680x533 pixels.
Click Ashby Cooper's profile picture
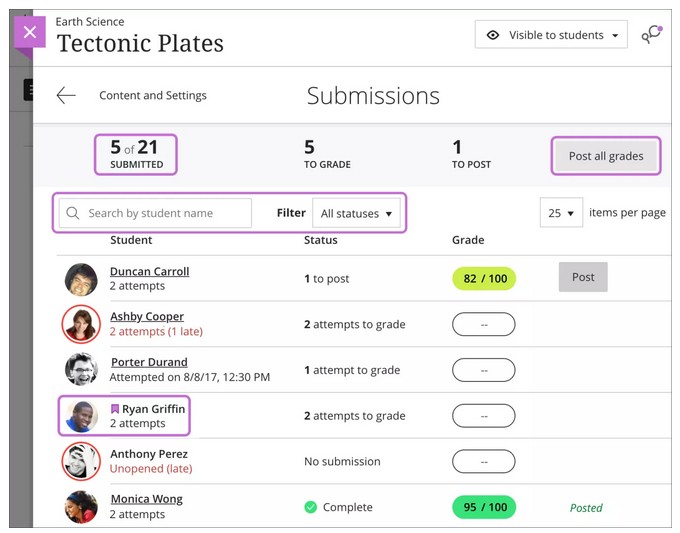[81, 324]
